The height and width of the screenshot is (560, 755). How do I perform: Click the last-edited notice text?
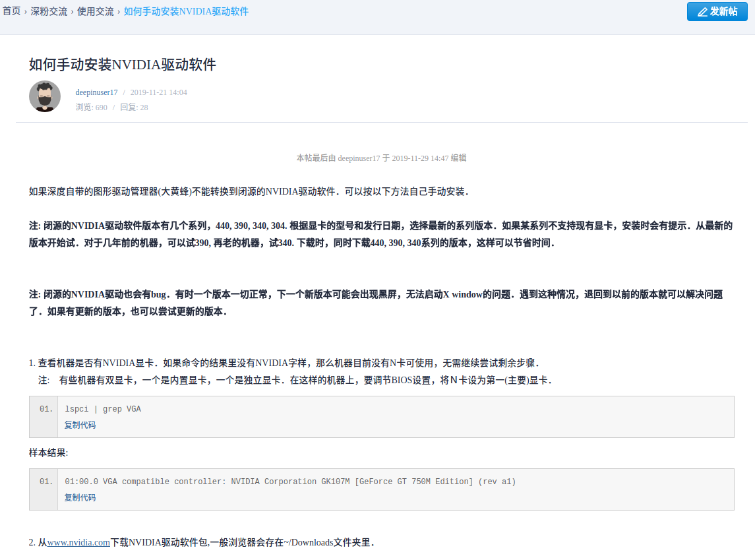381,158
